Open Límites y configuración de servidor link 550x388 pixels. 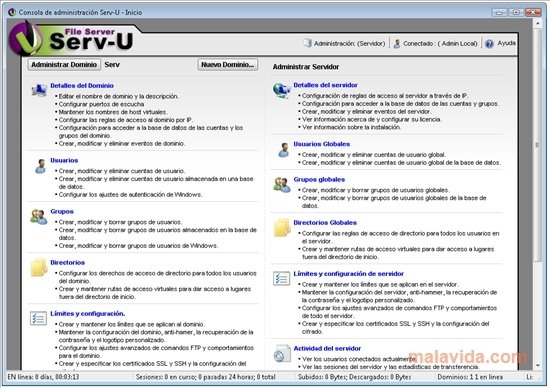(x=349, y=274)
